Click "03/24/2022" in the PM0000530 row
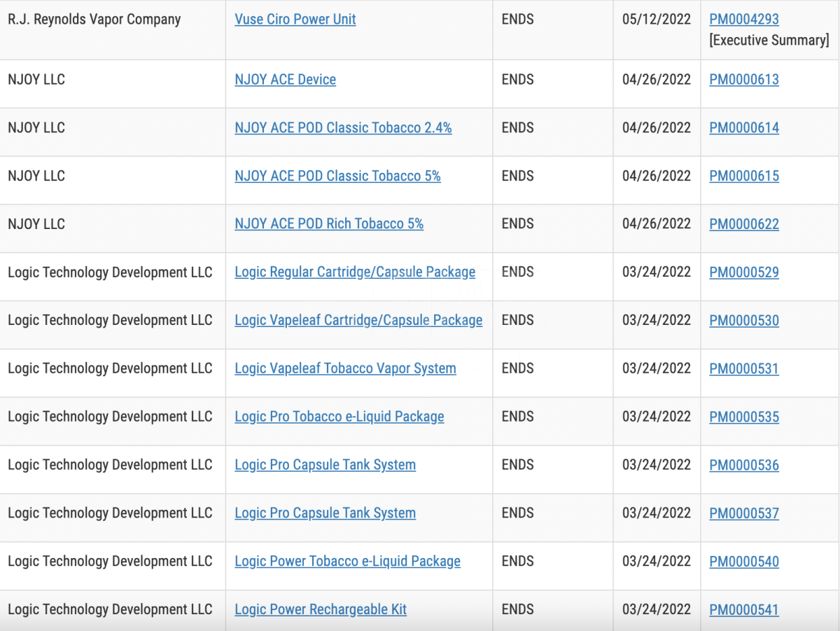This screenshot has width=840, height=631. [x=657, y=321]
